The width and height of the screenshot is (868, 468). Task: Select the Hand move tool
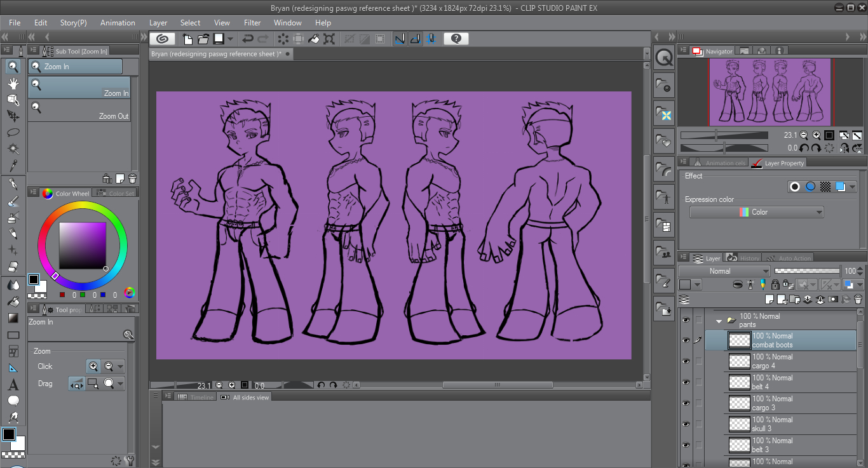[13, 83]
